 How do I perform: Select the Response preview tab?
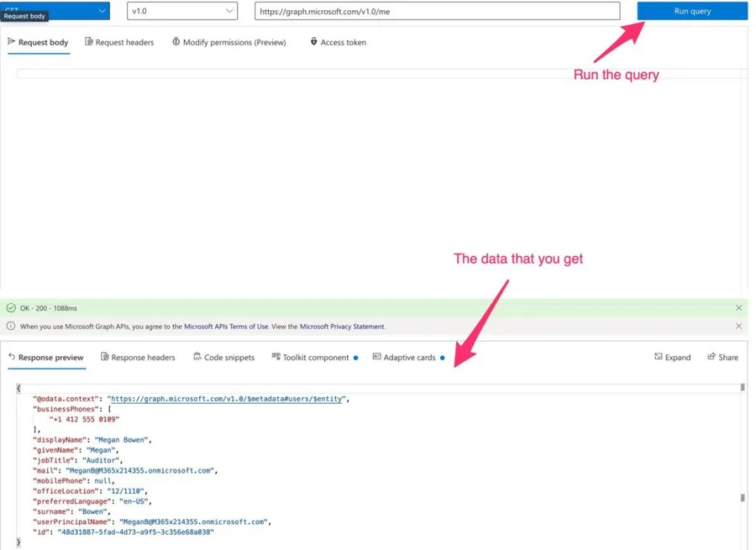click(x=45, y=357)
